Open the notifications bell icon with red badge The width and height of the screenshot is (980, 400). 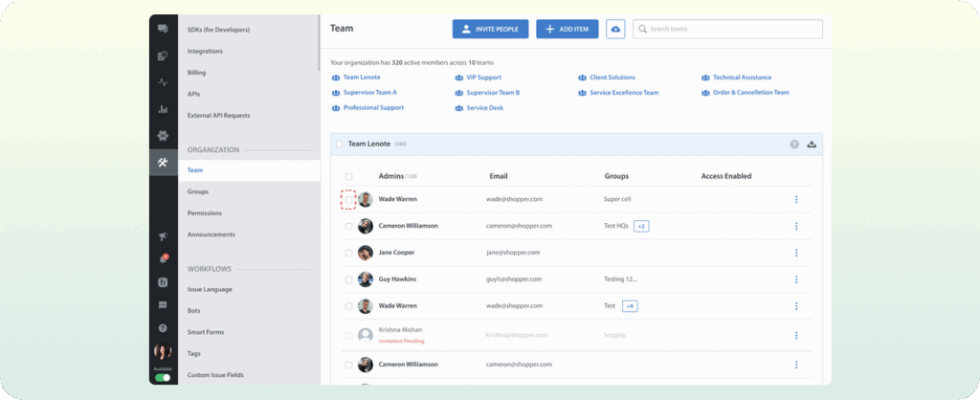pos(163,259)
